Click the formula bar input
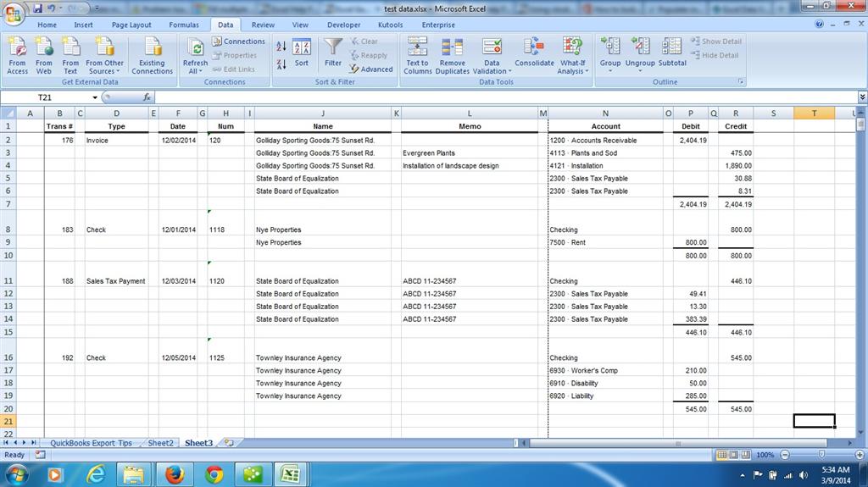This screenshot has height=487, width=868. (x=507, y=97)
